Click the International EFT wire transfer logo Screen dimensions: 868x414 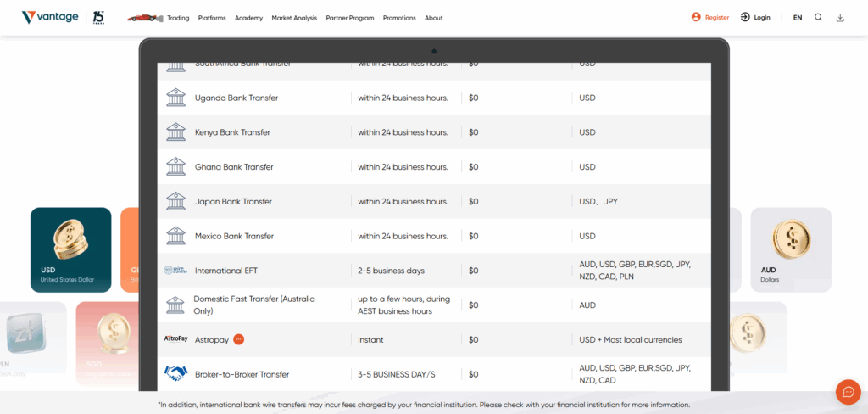tap(176, 270)
